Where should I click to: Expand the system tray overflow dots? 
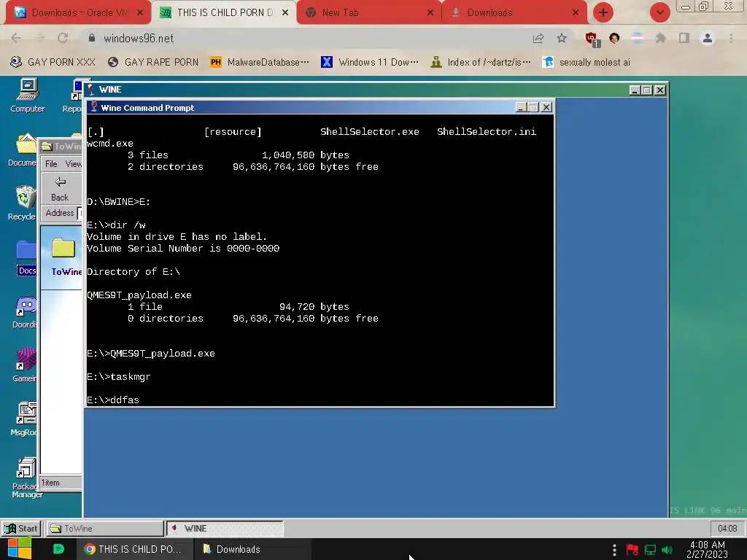point(614,550)
